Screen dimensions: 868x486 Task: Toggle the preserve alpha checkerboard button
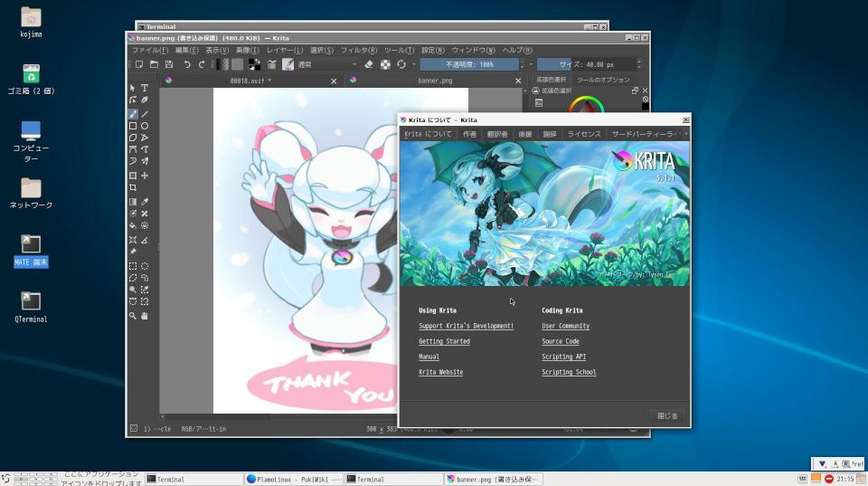click(x=385, y=64)
